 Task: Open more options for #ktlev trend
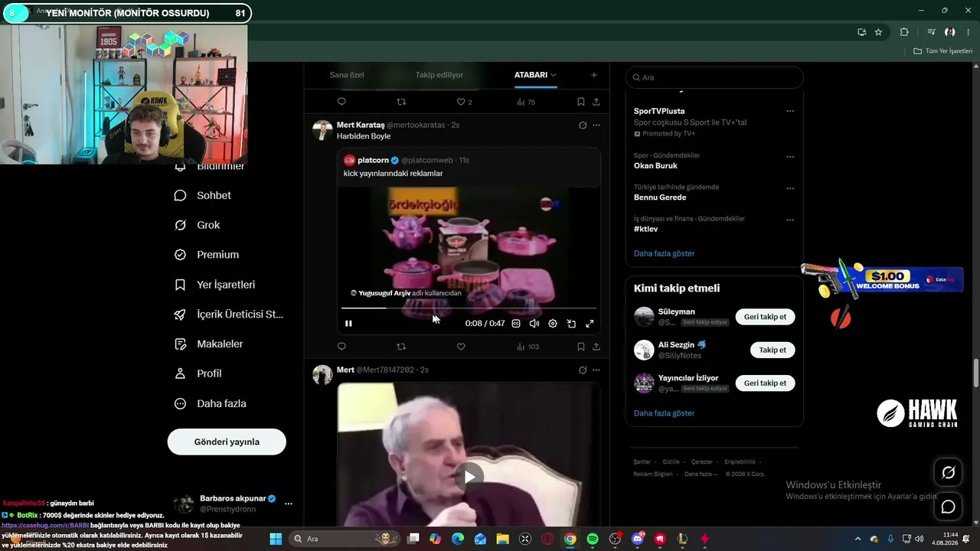coord(790,220)
